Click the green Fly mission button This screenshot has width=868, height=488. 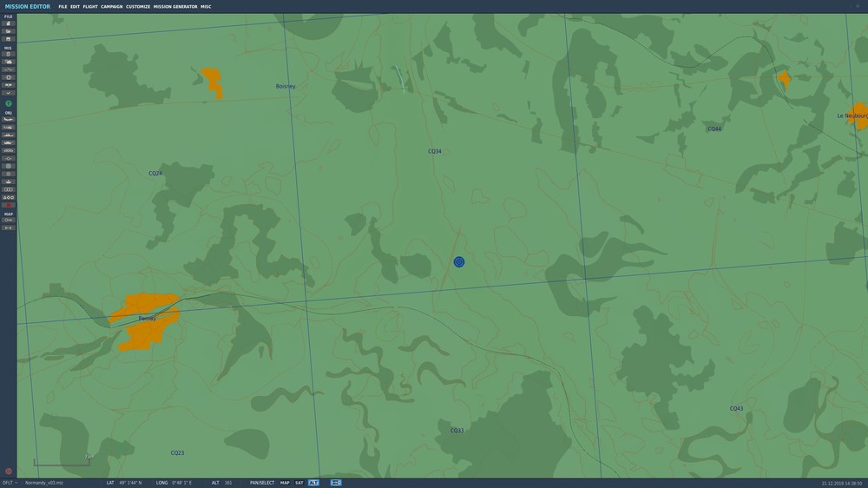pos(9,103)
